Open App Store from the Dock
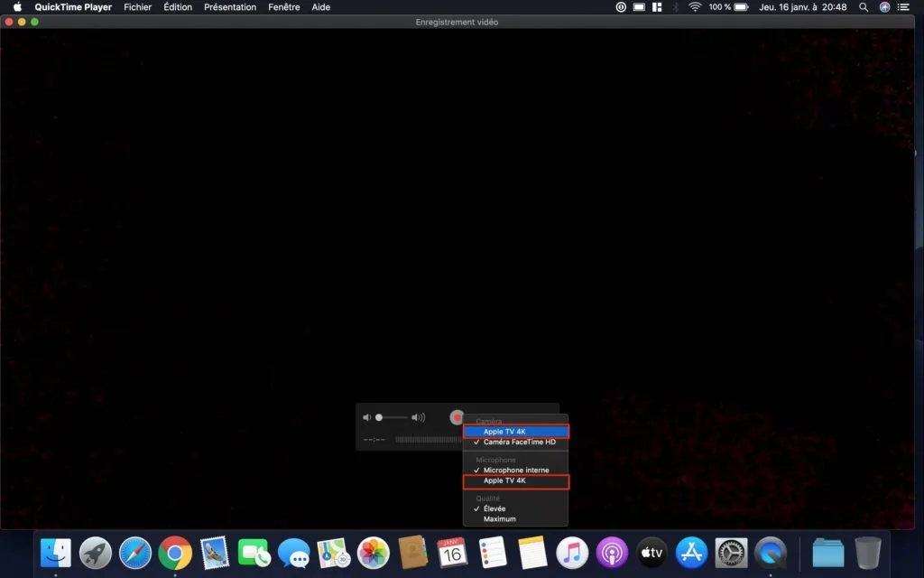The width and height of the screenshot is (924, 578). click(x=690, y=554)
